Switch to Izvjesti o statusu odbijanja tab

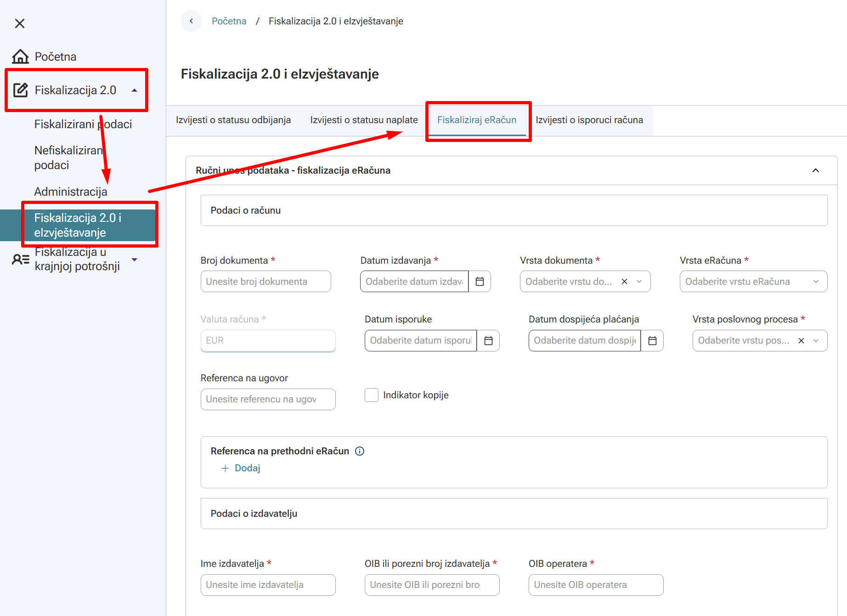click(233, 120)
